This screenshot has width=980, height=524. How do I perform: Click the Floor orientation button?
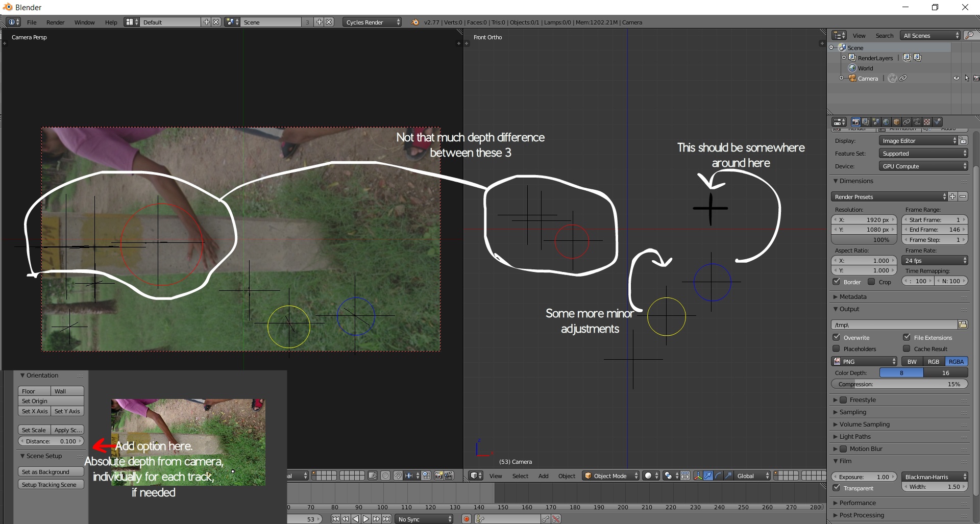pos(34,391)
